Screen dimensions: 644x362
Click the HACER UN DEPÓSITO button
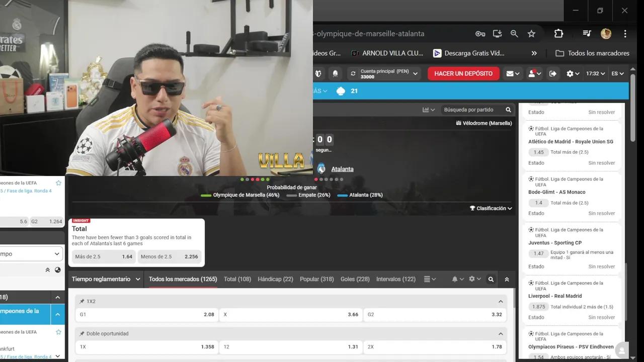[463, 73]
